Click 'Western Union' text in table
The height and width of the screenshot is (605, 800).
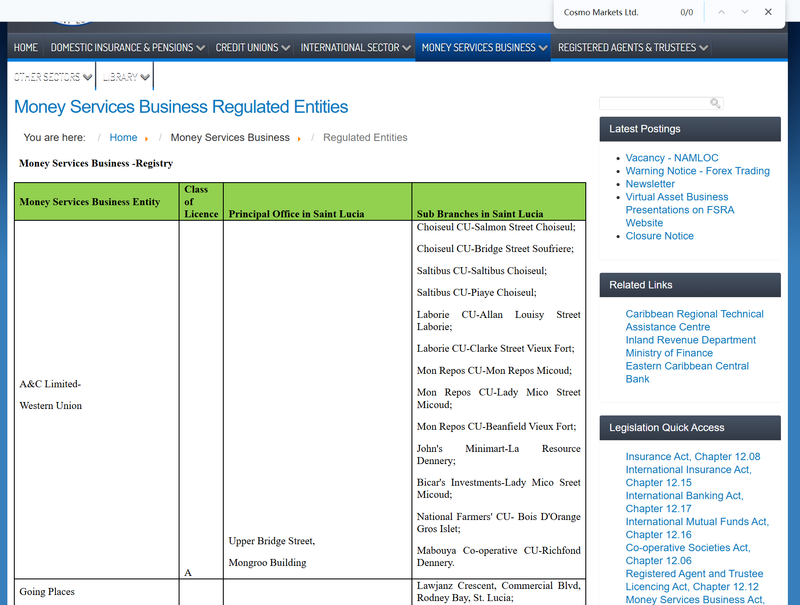(51, 406)
